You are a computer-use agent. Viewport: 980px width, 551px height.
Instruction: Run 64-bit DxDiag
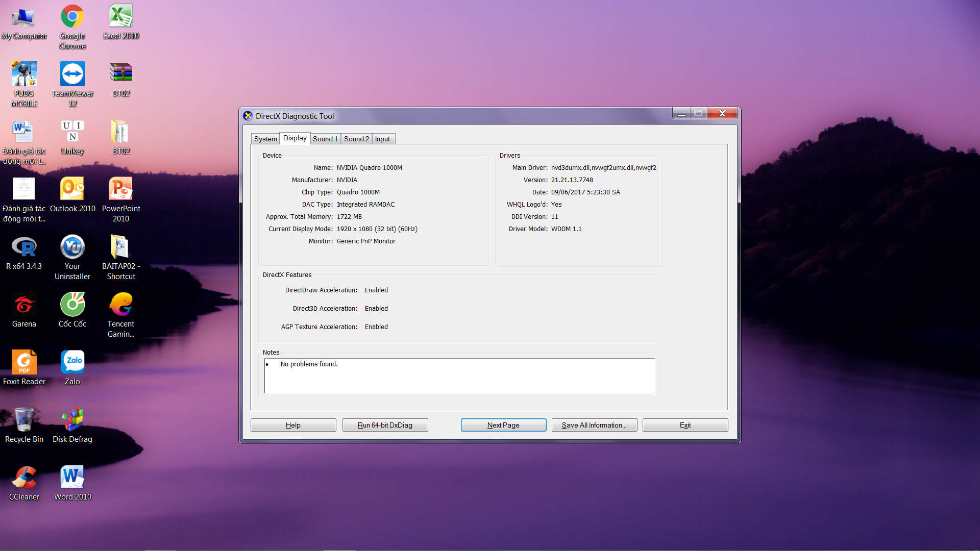[385, 425]
